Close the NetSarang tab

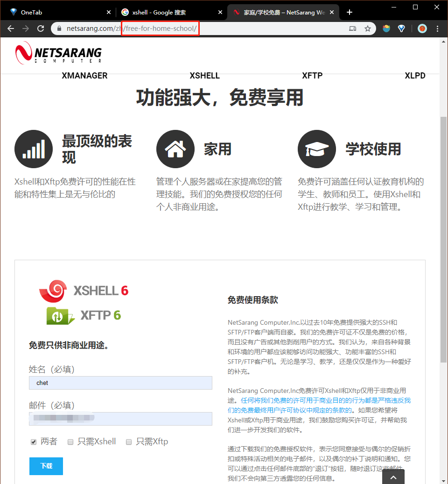point(332,12)
